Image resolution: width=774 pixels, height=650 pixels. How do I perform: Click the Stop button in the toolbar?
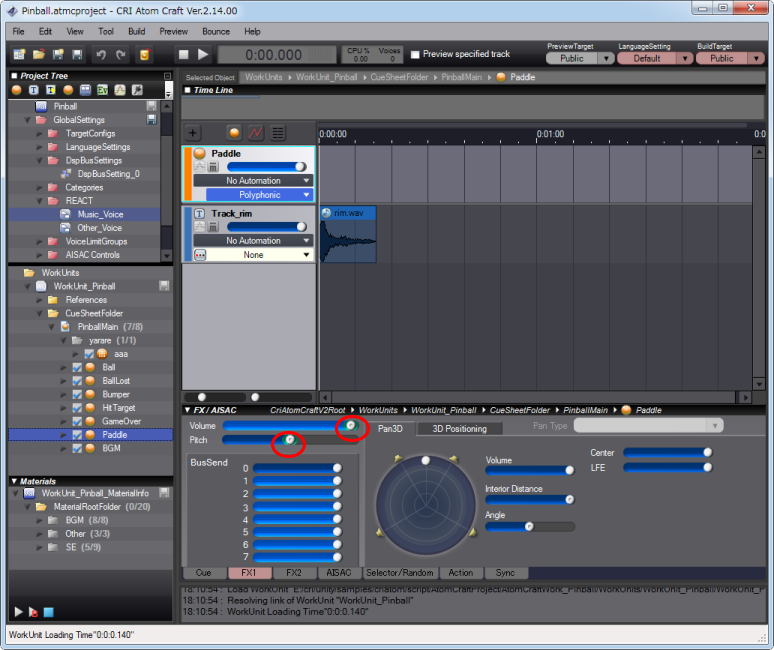click(183, 54)
